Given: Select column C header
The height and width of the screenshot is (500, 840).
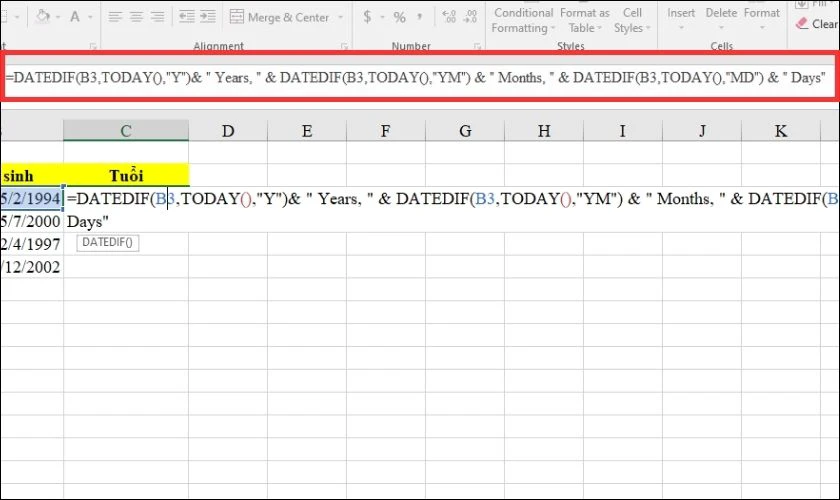Looking at the screenshot, I should click(126, 131).
